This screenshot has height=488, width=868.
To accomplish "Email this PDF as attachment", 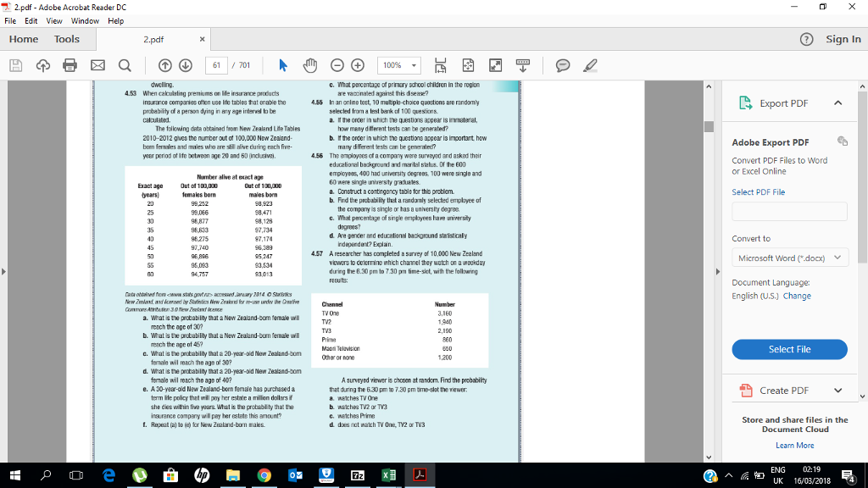I will pyautogui.click(x=96, y=65).
